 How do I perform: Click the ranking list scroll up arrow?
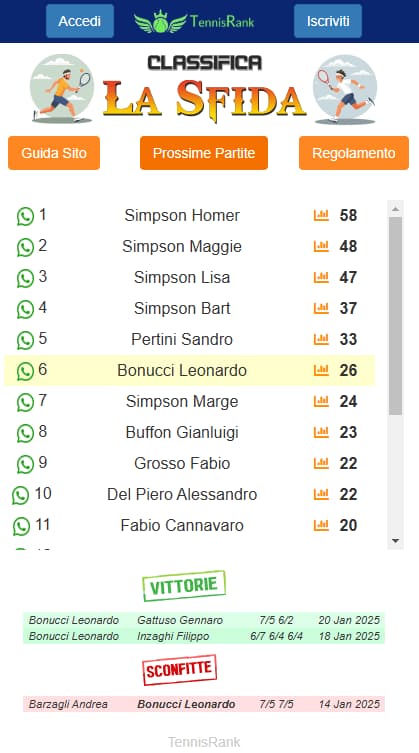click(x=395, y=208)
